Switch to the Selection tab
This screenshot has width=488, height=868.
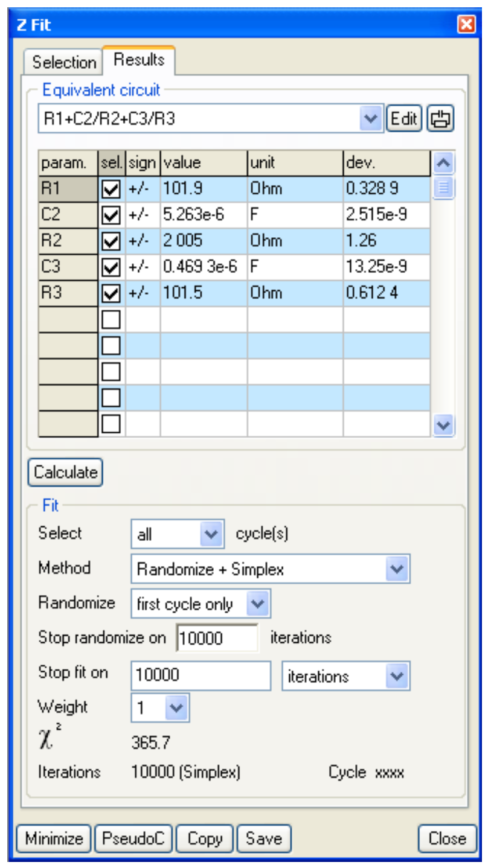click(x=63, y=62)
